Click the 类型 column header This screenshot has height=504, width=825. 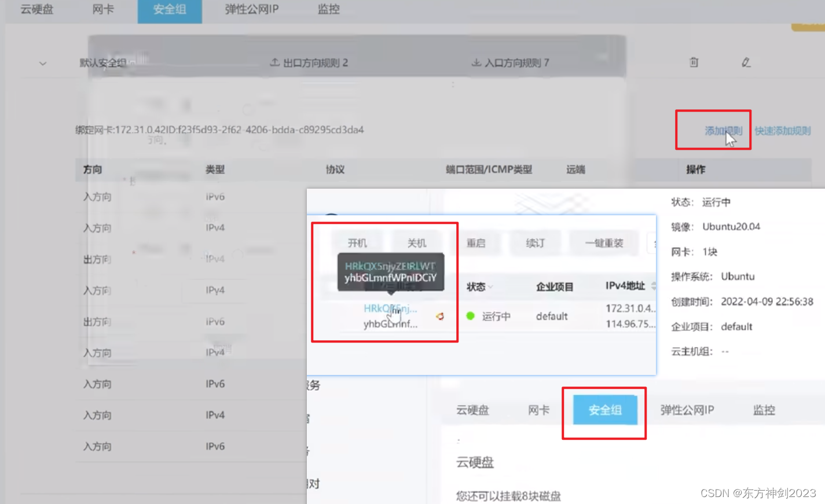pos(215,170)
